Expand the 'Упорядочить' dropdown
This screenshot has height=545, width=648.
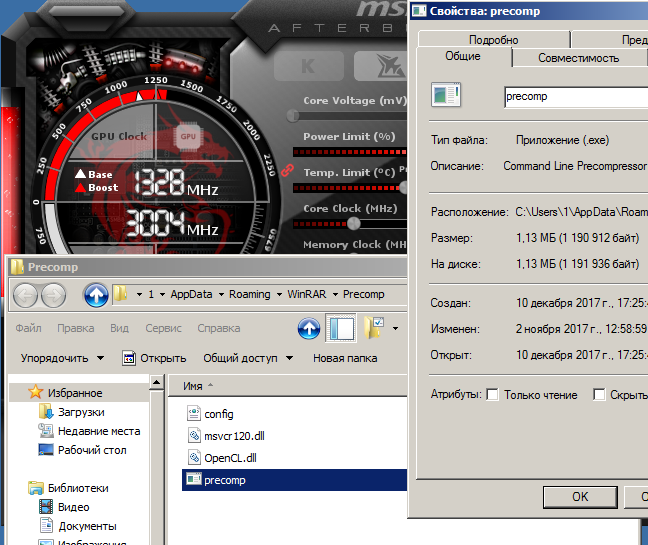62,358
